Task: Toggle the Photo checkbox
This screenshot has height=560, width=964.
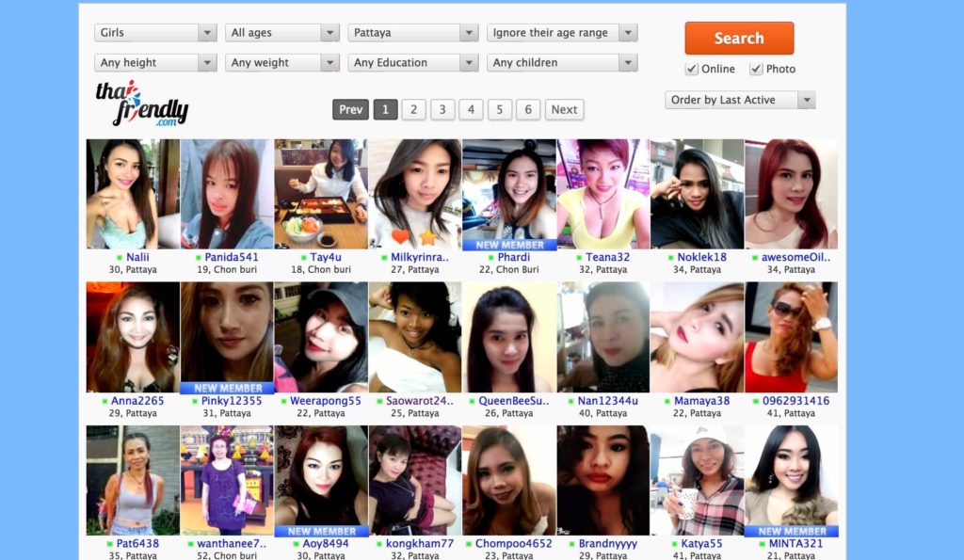Action: point(756,69)
